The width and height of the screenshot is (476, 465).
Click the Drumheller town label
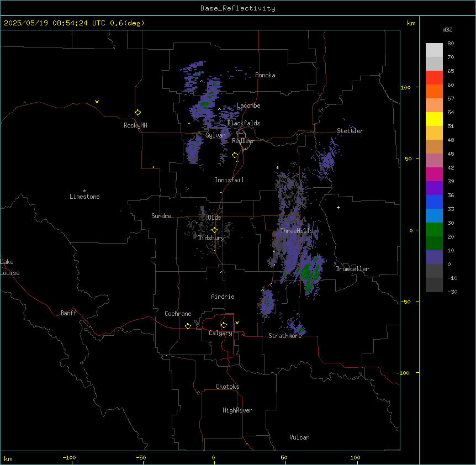coord(352,269)
